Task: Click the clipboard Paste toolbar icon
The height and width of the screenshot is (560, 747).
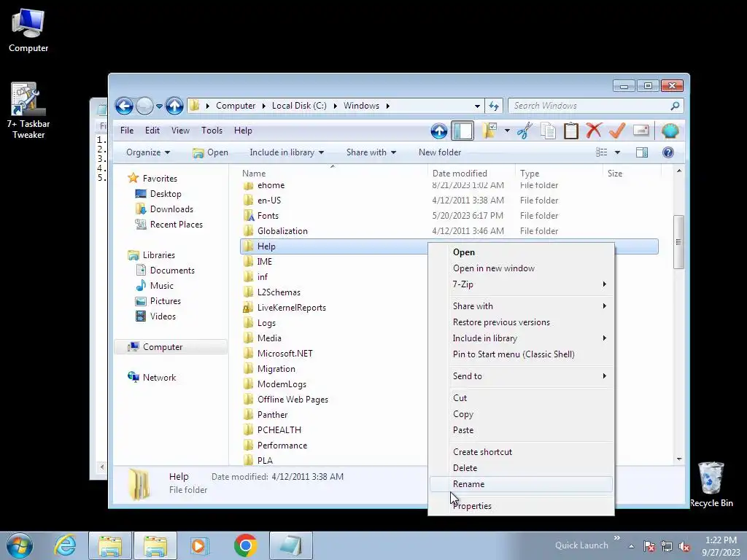Action: pos(570,131)
